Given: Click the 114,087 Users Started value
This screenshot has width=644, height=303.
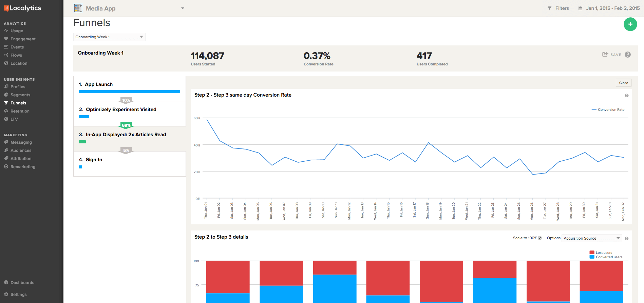Looking at the screenshot, I should [207, 56].
